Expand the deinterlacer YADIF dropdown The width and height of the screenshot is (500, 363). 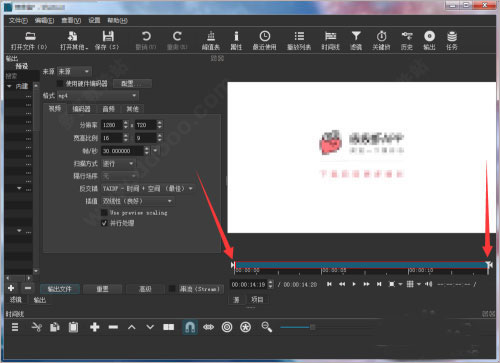coord(148,189)
